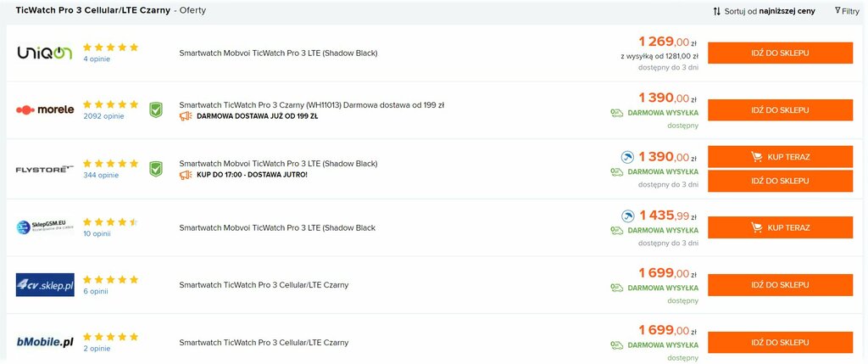Go to shop for bMobile.pl offer
This screenshot has height=364, width=868.
click(780, 343)
